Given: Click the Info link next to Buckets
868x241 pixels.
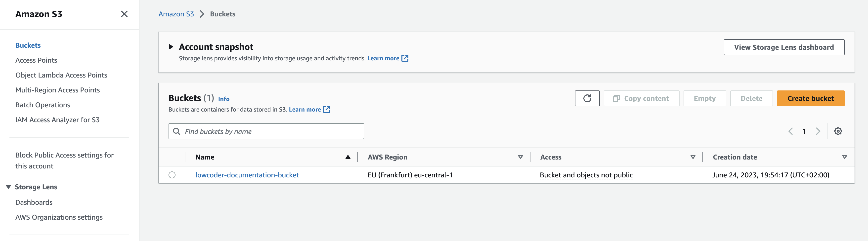Looking at the screenshot, I should 223,99.
